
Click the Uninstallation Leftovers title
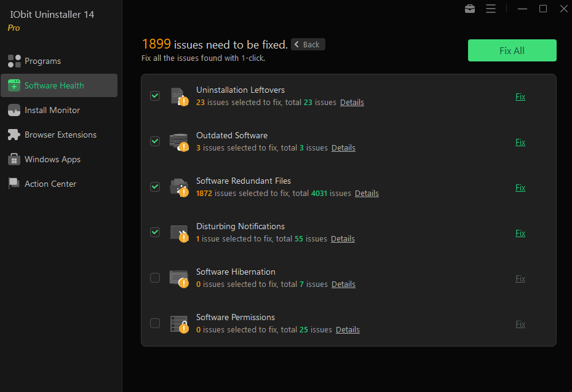tap(240, 90)
